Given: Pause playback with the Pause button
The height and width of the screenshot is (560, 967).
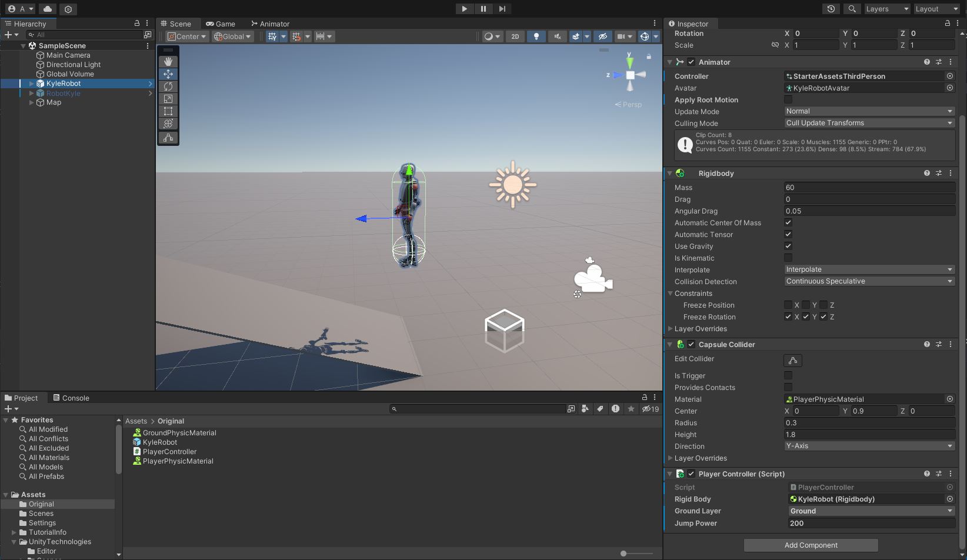Looking at the screenshot, I should click(x=483, y=9).
